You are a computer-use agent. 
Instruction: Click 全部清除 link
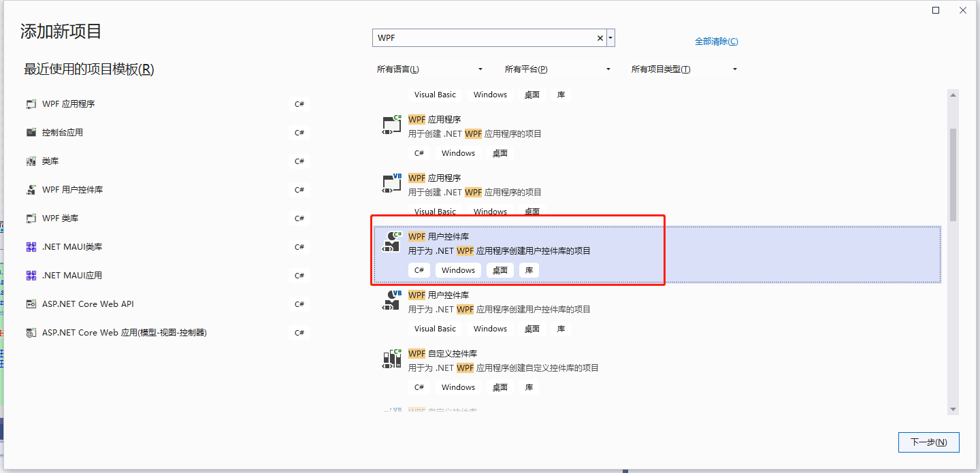(716, 42)
